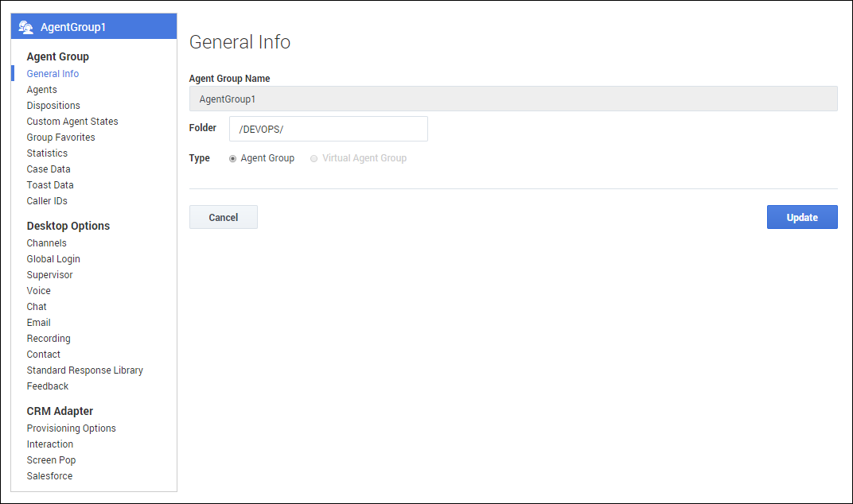Open Supervisor options

coord(50,274)
